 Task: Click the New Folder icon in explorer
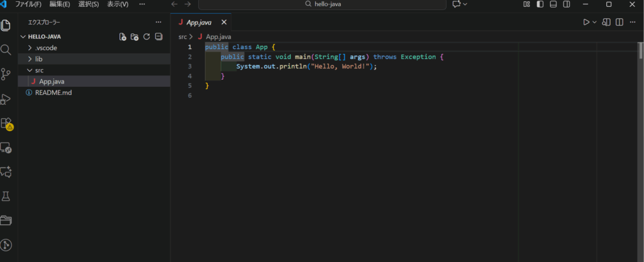click(x=135, y=36)
